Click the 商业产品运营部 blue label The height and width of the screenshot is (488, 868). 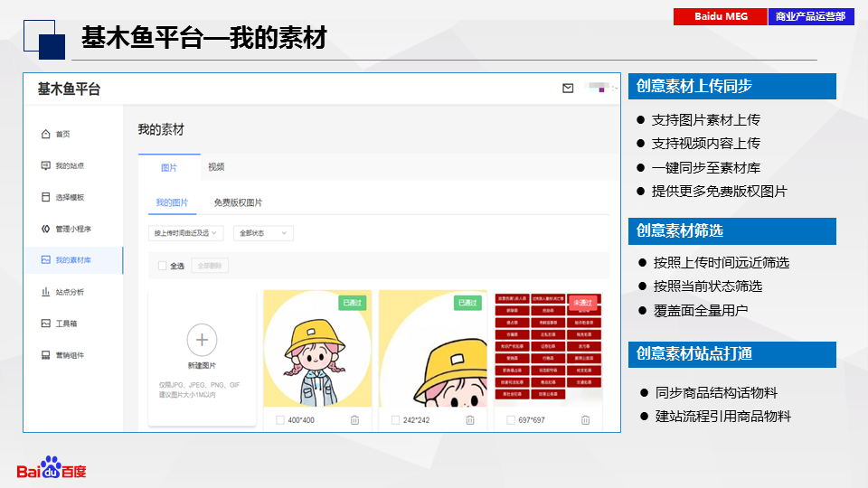coord(811,16)
